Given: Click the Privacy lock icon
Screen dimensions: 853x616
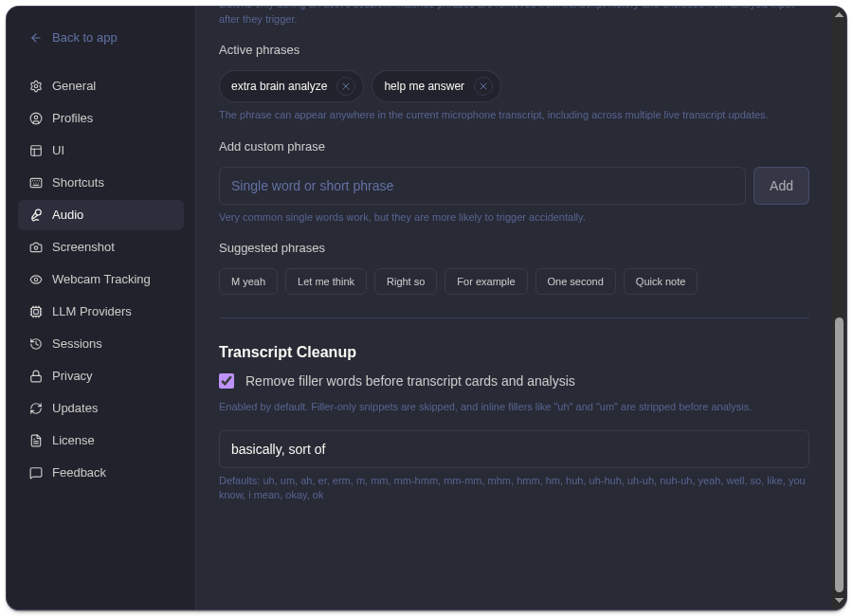Looking at the screenshot, I should [x=36, y=376].
